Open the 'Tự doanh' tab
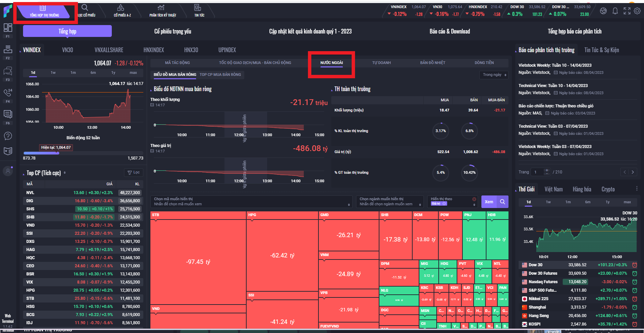Image resolution: width=644 pixels, height=333 pixels. (381, 63)
